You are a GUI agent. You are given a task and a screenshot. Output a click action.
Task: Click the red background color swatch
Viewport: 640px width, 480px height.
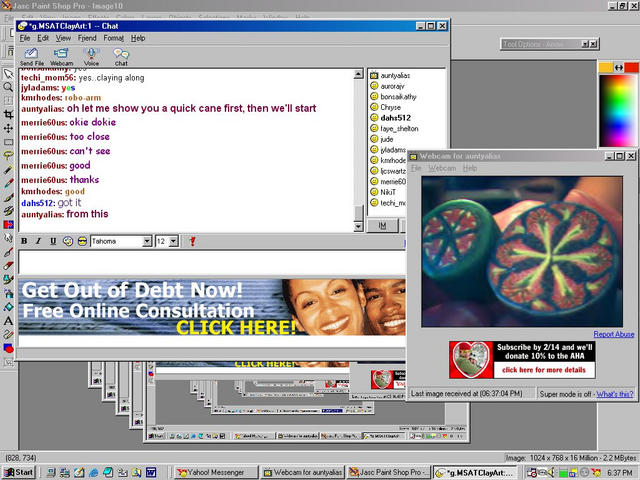631,67
